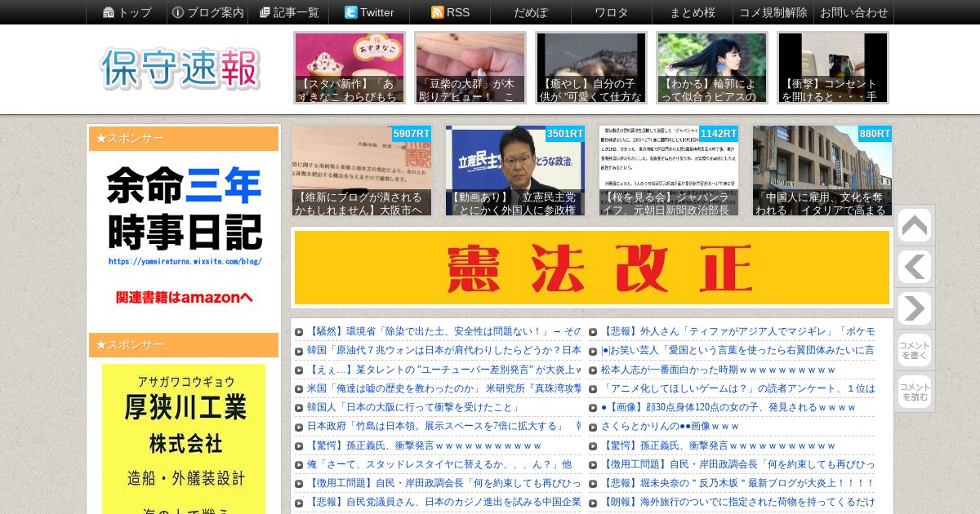Open the 5907RT 維新にブログ article thumbnail
The image size is (980, 514).
point(362,171)
